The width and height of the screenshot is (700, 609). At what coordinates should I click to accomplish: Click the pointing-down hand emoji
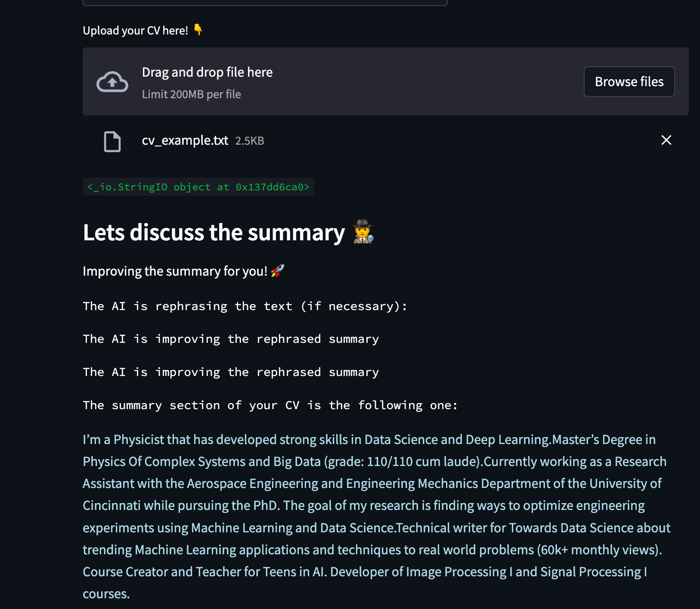(x=198, y=30)
